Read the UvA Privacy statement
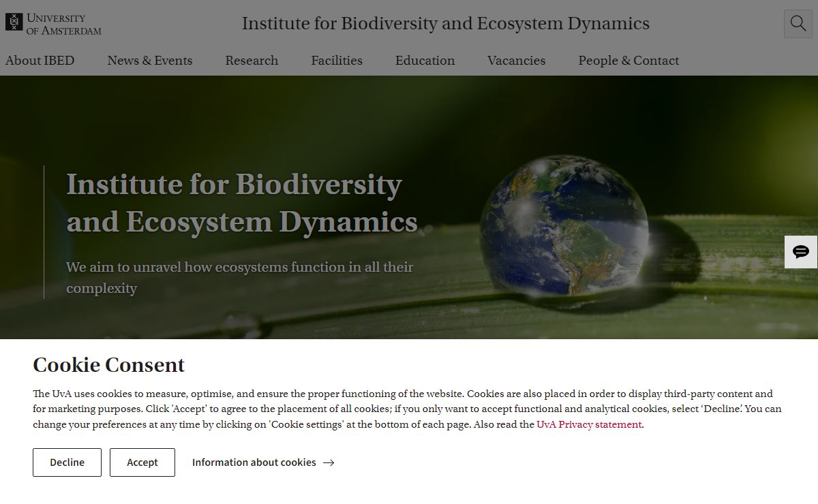The image size is (818, 504). pos(589,424)
